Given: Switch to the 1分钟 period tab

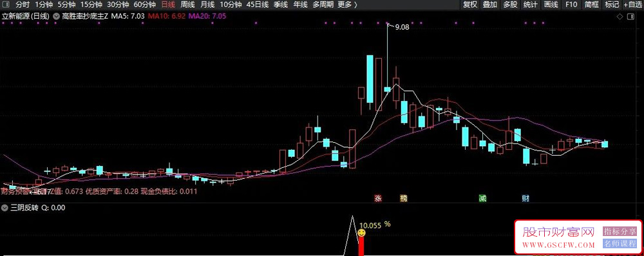Looking at the screenshot, I should click(44, 5).
